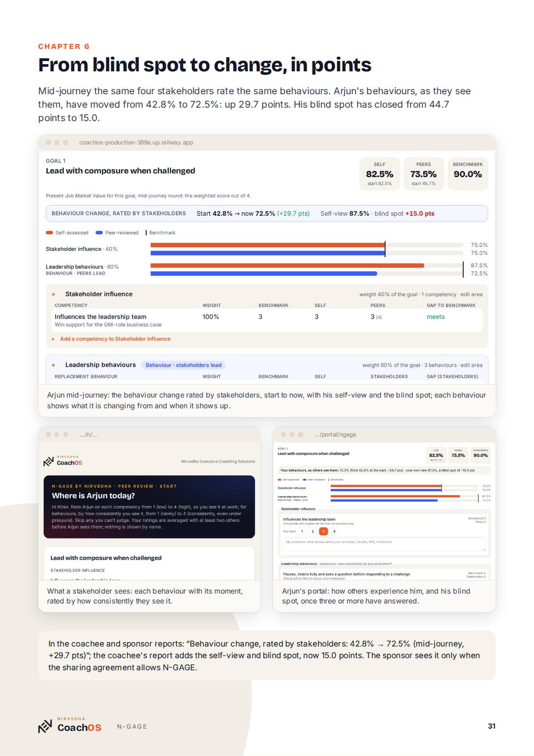Expand the Stakeholder influence plus icon
This screenshot has height=756, width=534.
(x=53, y=294)
